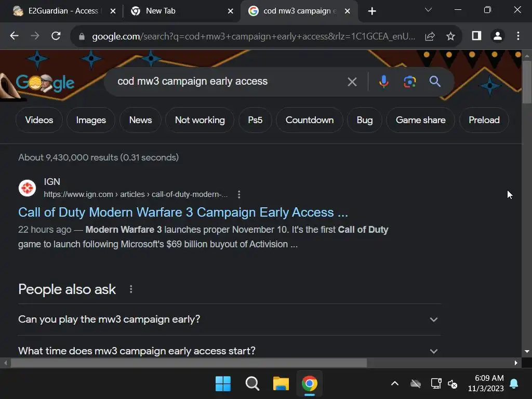Submit search with magnifier icon
Viewport: 532px width, 399px height.
435,82
